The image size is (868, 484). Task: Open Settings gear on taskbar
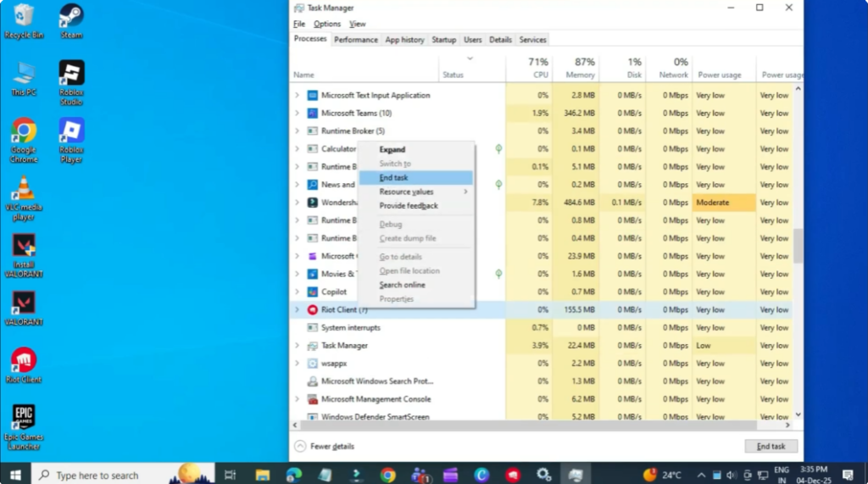point(543,475)
